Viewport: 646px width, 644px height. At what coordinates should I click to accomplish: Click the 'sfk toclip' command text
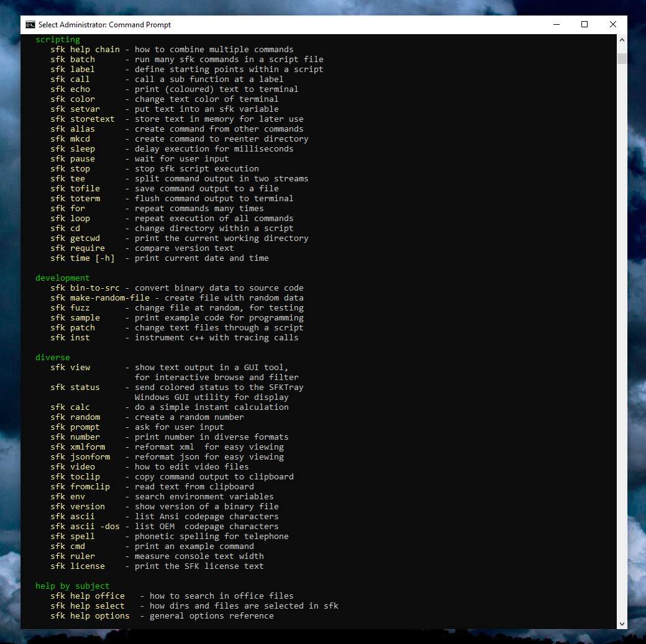(x=75, y=477)
